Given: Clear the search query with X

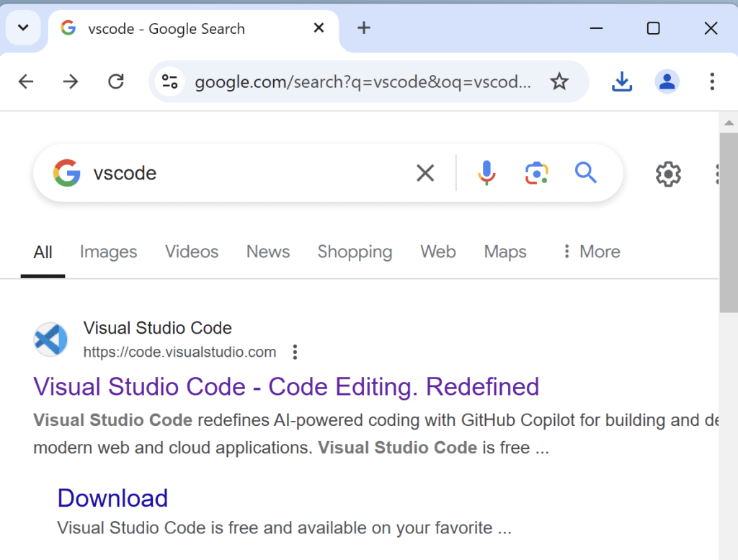Looking at the screenshot, I should 425,173.
